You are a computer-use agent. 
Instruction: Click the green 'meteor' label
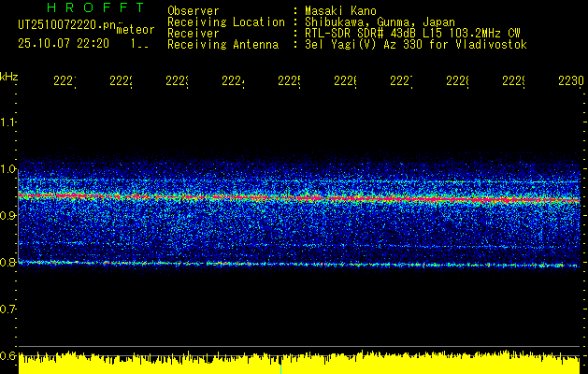coord(136,30)
